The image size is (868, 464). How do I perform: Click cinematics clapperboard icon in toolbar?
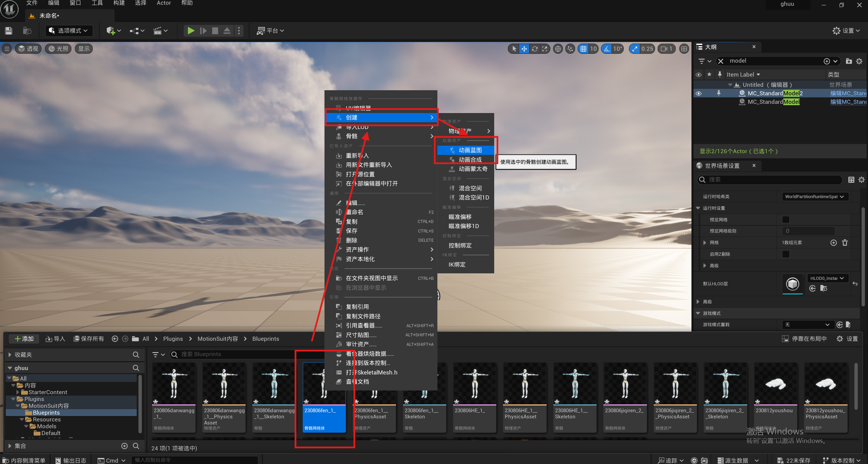157,31
